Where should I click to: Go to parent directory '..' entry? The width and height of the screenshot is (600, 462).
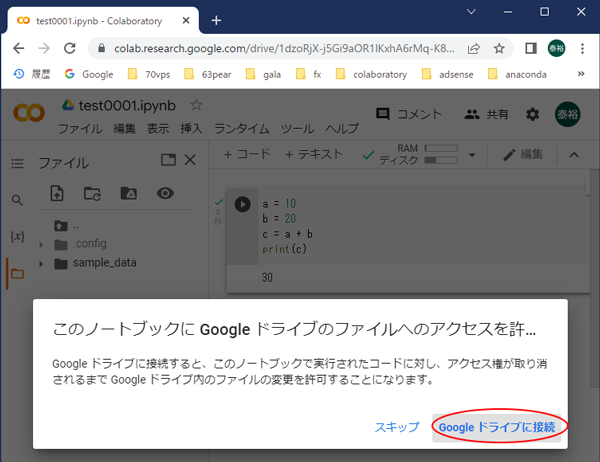67,226
